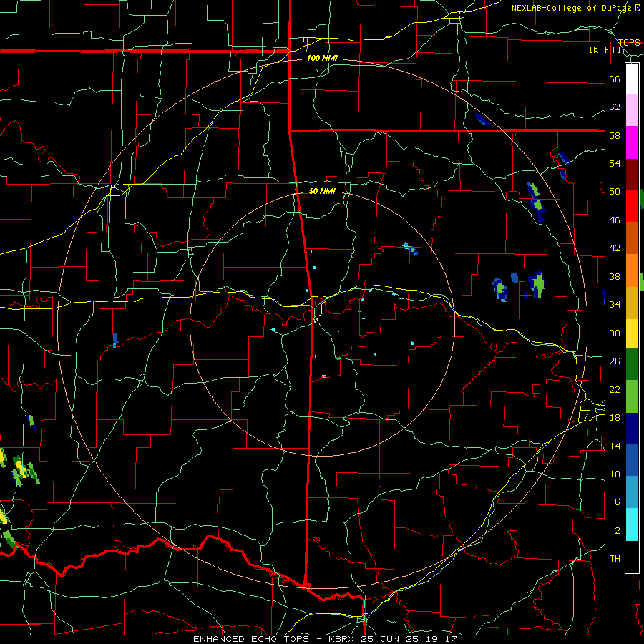This screenshot has height=644, width=644.
Task: Click the legend value '42'
Action: (x=615, y=248)
